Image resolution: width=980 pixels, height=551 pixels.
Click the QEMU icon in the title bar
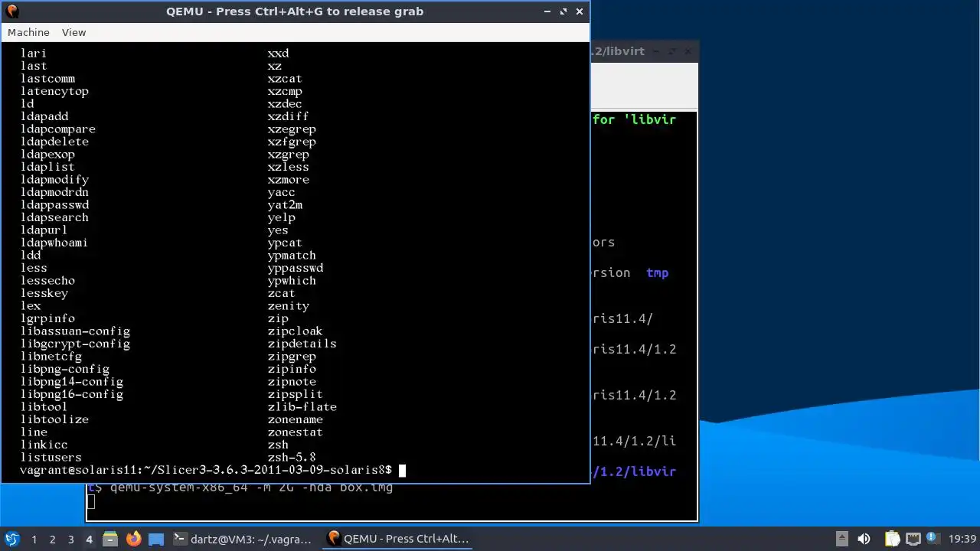(x=11, y=11)
